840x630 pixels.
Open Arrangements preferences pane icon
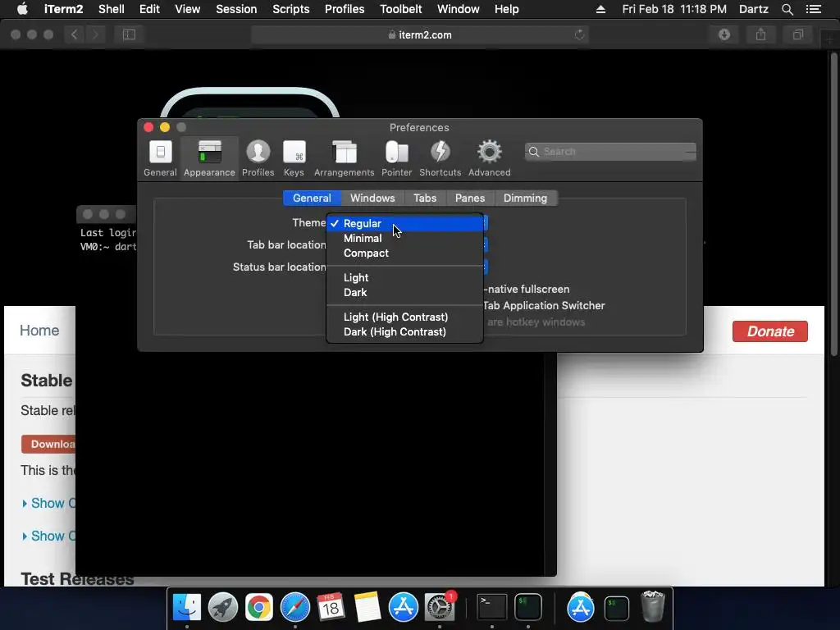click(344, 158)
